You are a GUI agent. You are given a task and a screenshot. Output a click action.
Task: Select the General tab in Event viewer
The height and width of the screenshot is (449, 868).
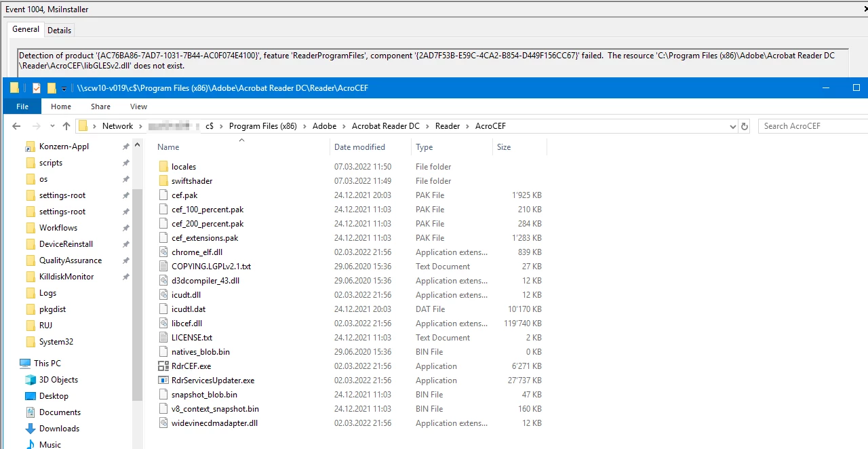tap(26, 29)
